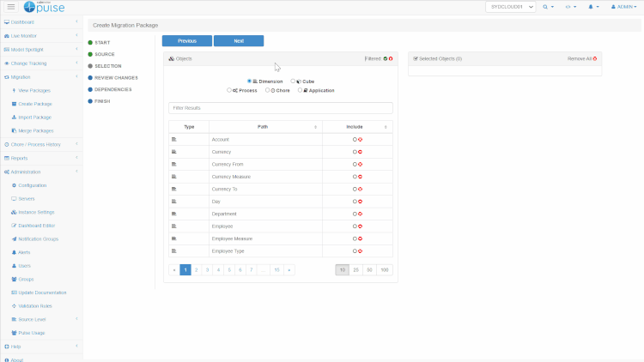Click the code brackets icon in header
This screenshot has height=362, width=644.
pyautogui.click(x=569, y=7)
